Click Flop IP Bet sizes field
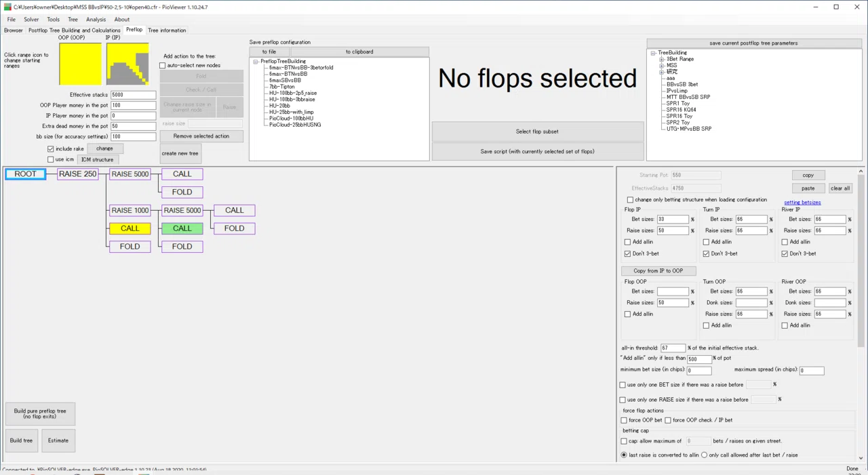 [673, 220]
